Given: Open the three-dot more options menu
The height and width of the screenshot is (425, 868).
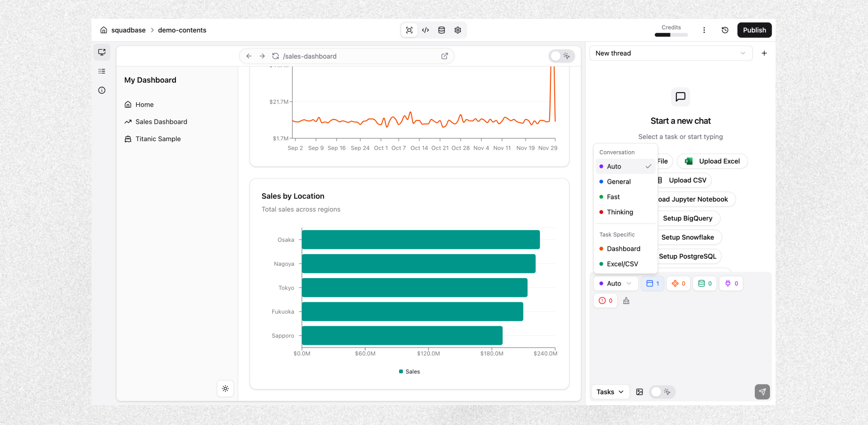Looking at the screenshot, I should click(704, 30).
